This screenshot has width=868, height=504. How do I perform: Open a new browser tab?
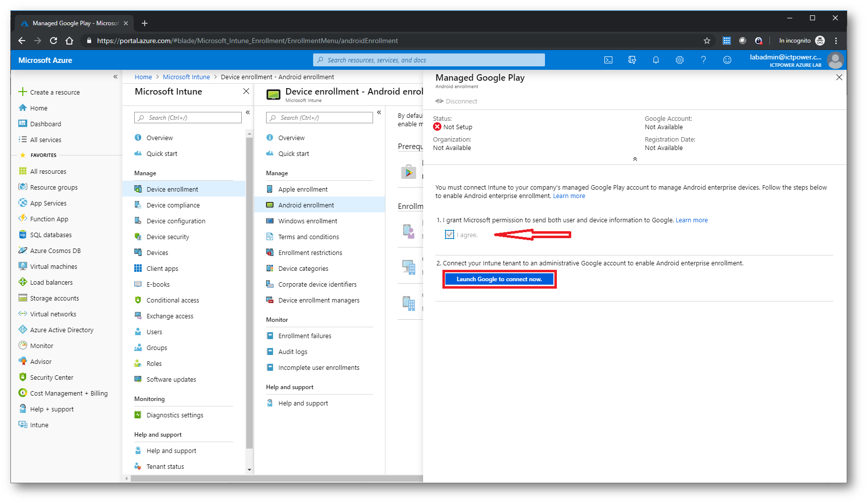point(145,23)
